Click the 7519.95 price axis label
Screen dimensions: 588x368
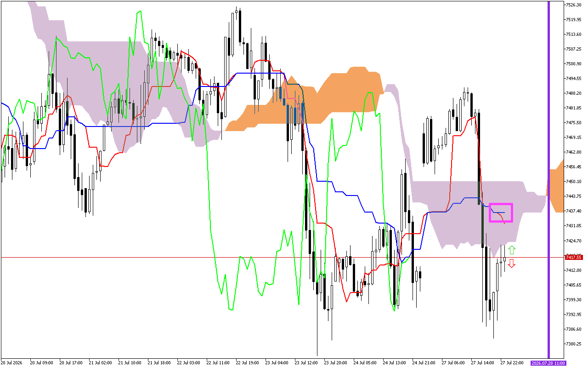click(574, 19)
